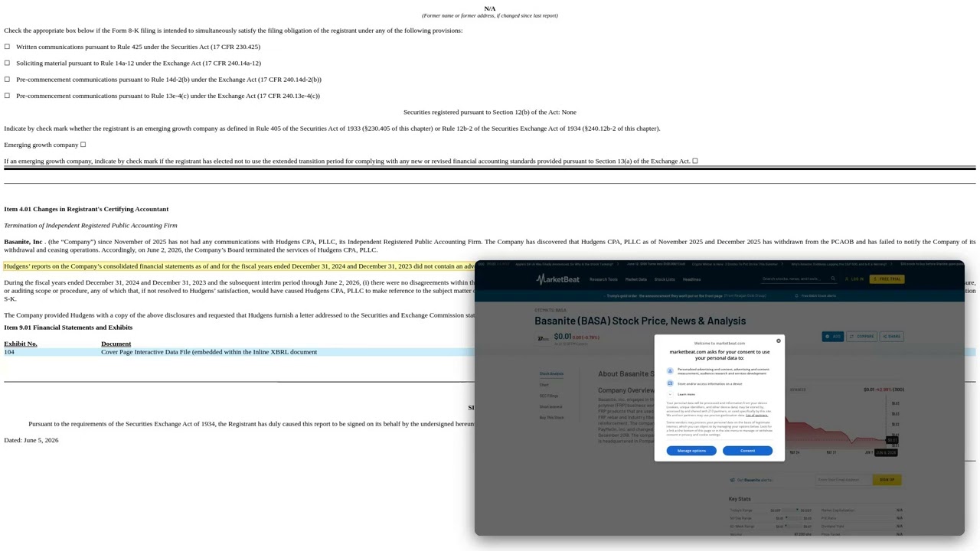Screen dimensions: 980x551
Task: Open the Market Data menu
Action: pyautogui.click(x=636, y=279)
